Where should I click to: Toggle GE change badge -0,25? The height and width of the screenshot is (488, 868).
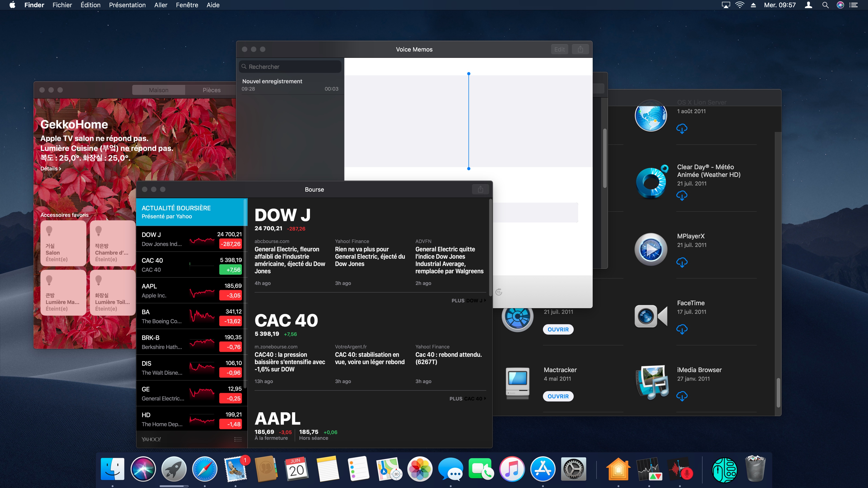click(231, 398)
